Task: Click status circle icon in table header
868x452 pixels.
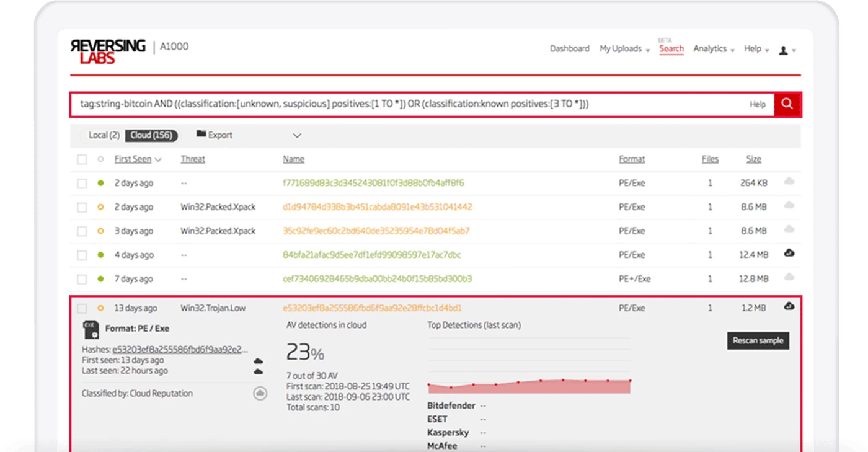Action: 100,159
